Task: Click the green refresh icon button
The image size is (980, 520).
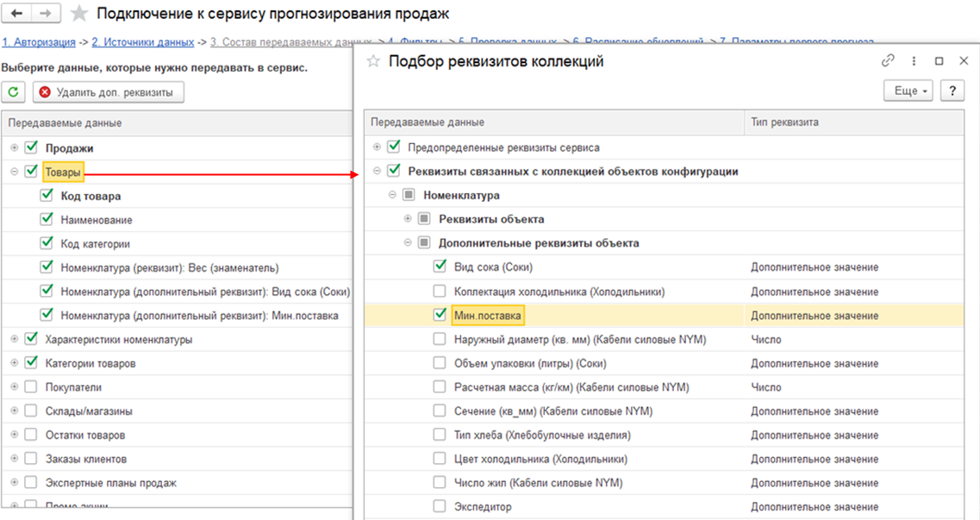Action: coord(14,92)
